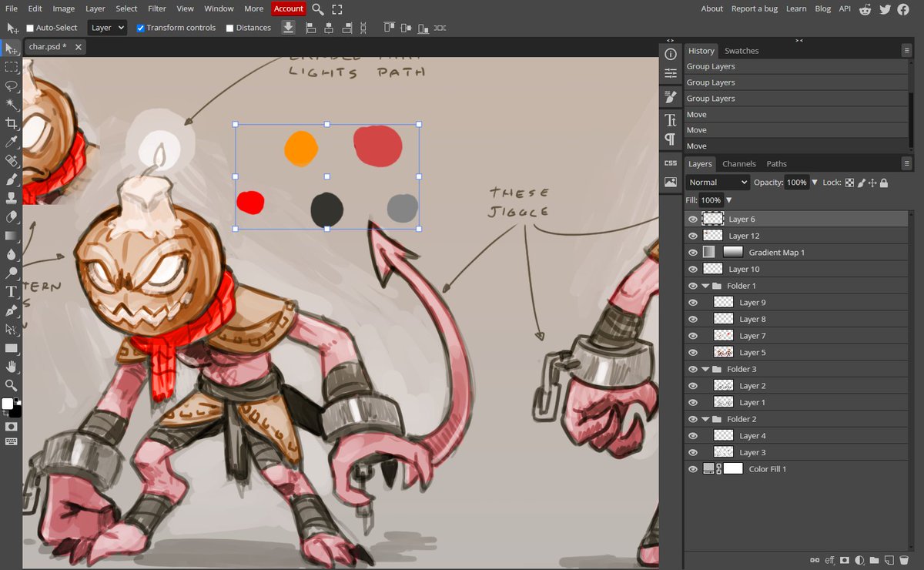Lock transparent pixels of the layer
This screenshot has height=570, width=924.
[x=849, y=183]
